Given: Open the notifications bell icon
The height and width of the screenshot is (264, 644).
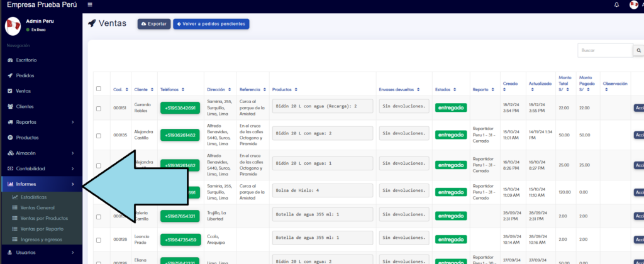Looking at the screenshot, I should coord(616,5).
